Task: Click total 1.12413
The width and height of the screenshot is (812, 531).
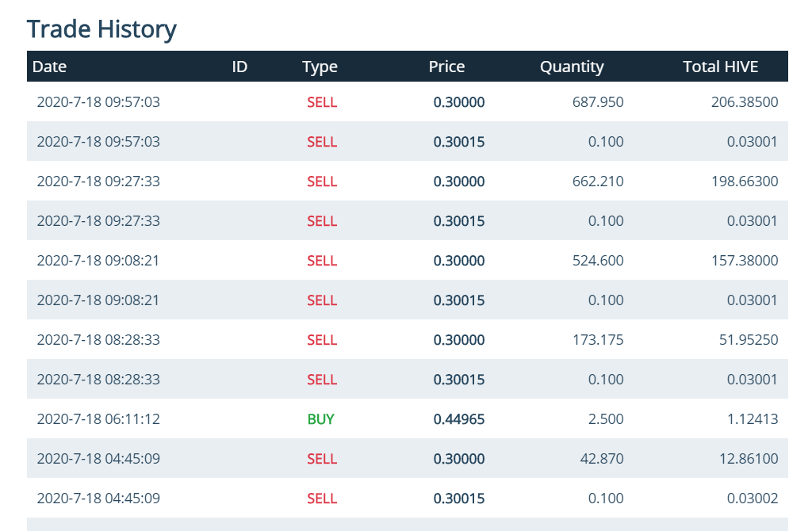Action: 752,419
